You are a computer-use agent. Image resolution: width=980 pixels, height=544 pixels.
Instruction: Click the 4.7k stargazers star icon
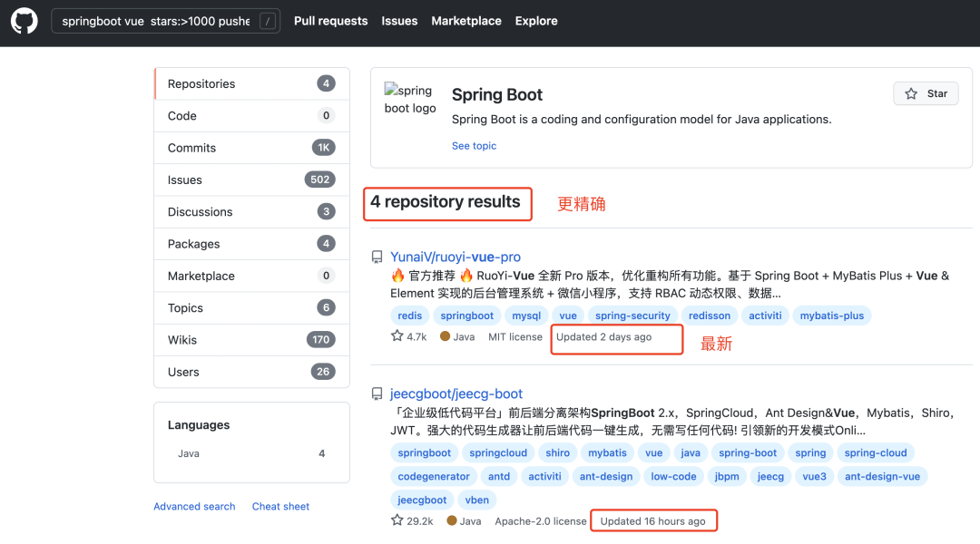(x=397, y=336)
